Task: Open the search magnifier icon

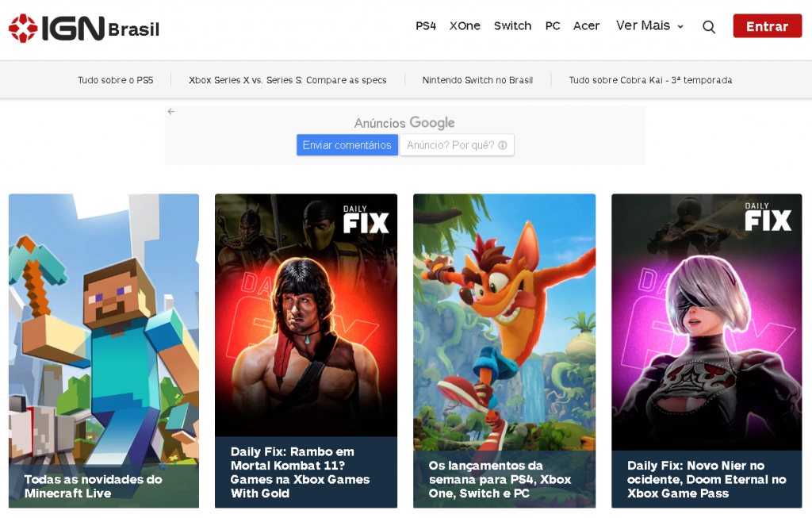Action: tap(709, 26)
